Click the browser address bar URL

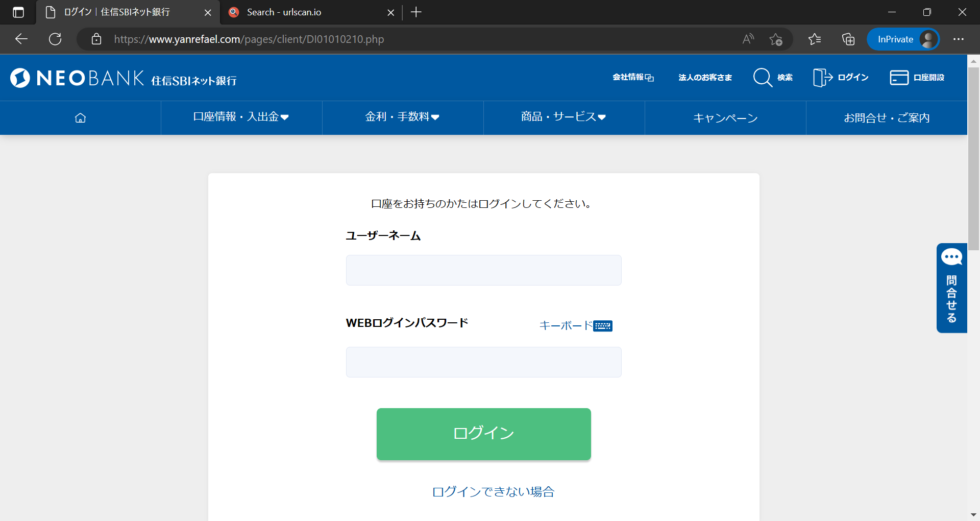[249, 39]
